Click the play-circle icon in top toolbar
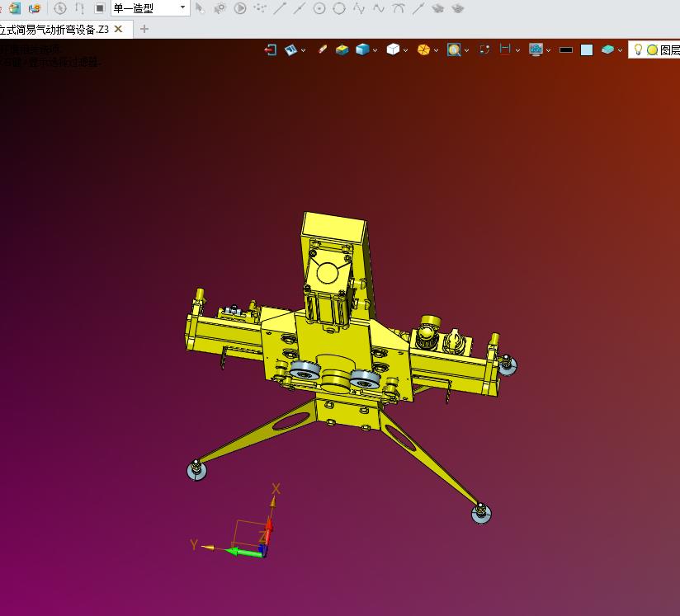 coord(240,8)
